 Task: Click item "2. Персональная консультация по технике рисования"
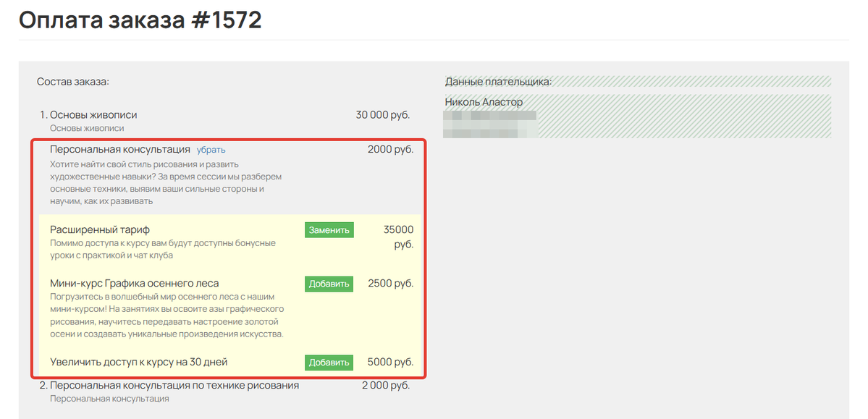click(x=169, y=385)
